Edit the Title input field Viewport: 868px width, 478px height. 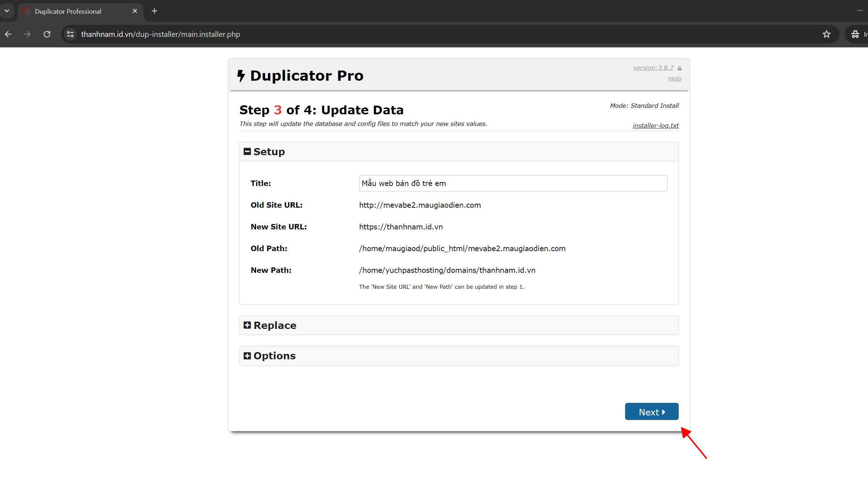point(513,183)
